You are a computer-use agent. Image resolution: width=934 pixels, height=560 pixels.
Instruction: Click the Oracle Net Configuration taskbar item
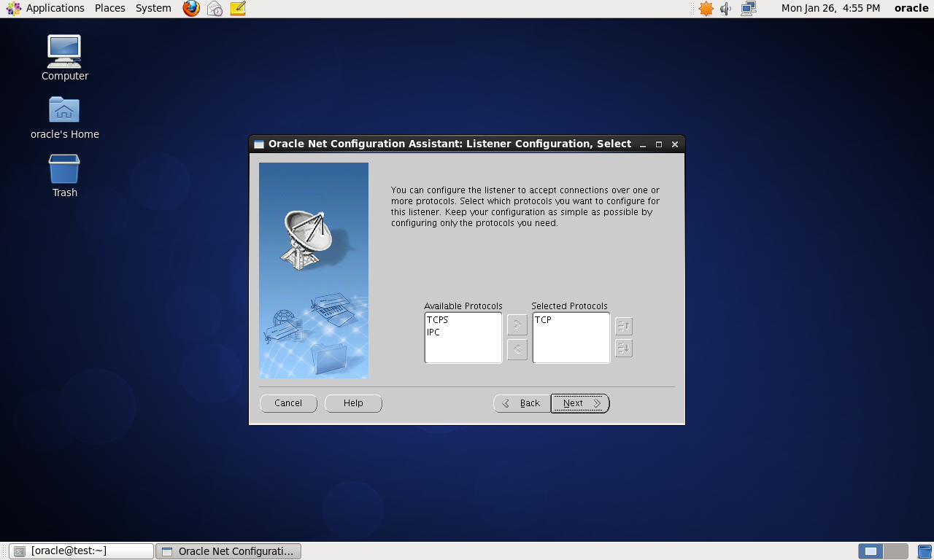coord(228,551)
